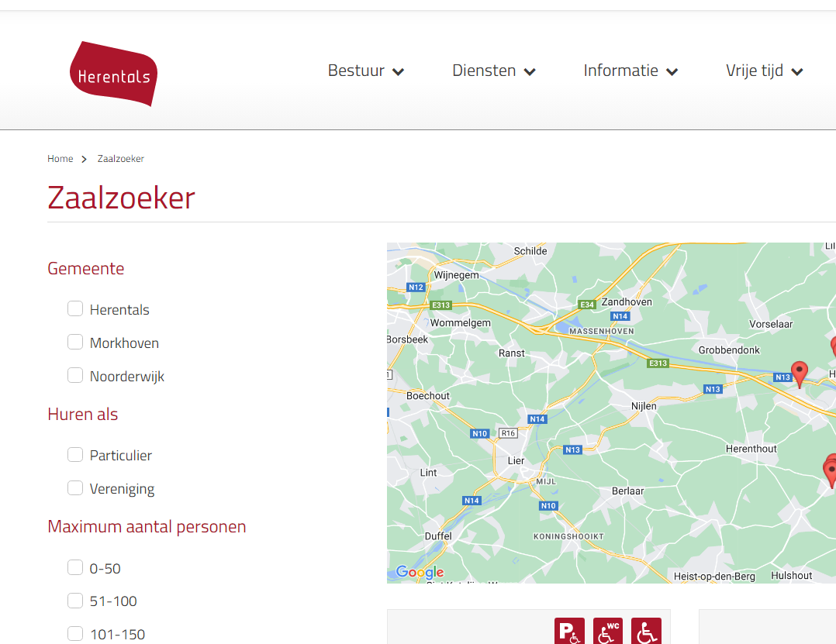Click the accessible WC icon

tap(608, 632)
